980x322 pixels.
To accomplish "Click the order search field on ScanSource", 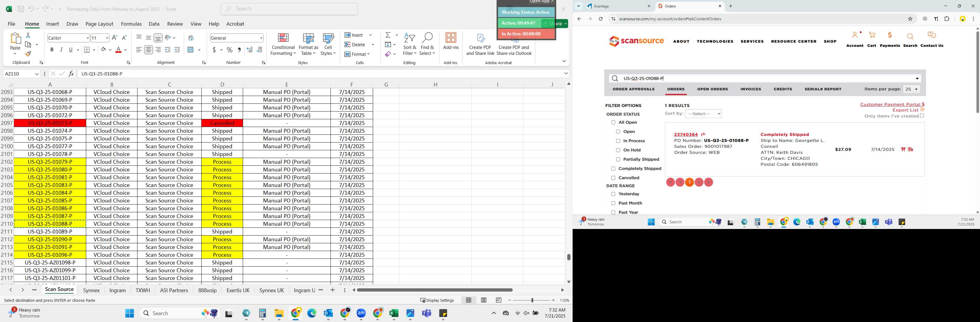I will point(766,79).
